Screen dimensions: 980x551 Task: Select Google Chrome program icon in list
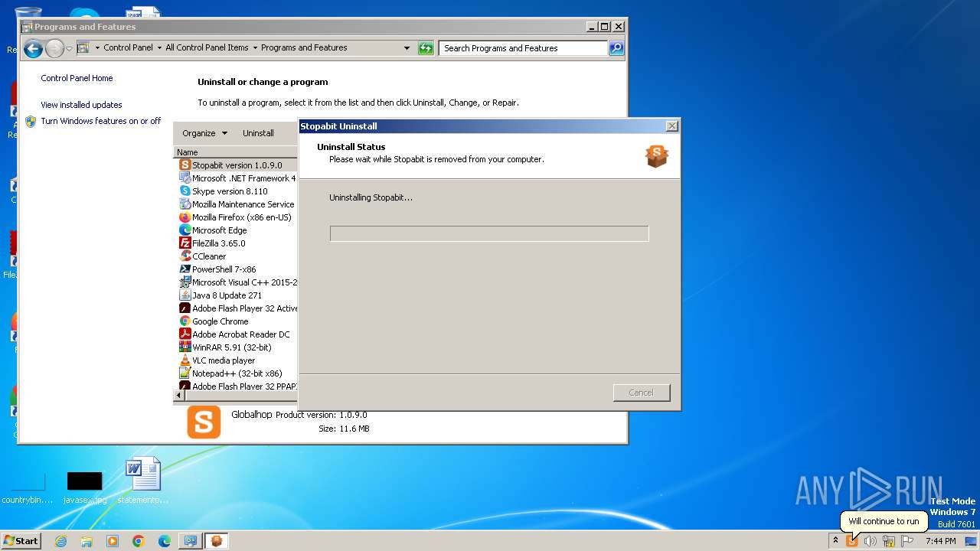tap(185, 321)
